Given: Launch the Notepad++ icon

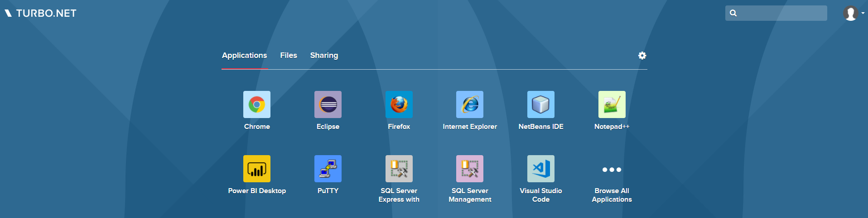Looking at the screenshot, I should point(612,104).
